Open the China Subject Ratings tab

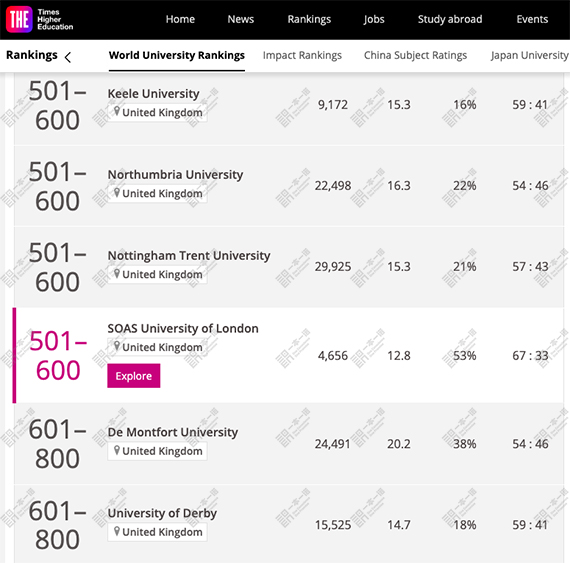(415, 55)
